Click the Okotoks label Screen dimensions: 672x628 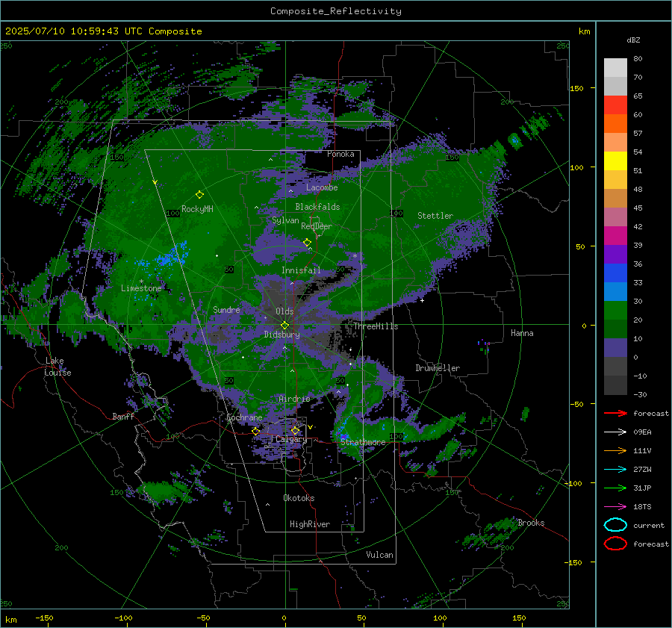[x=299, y=498]
